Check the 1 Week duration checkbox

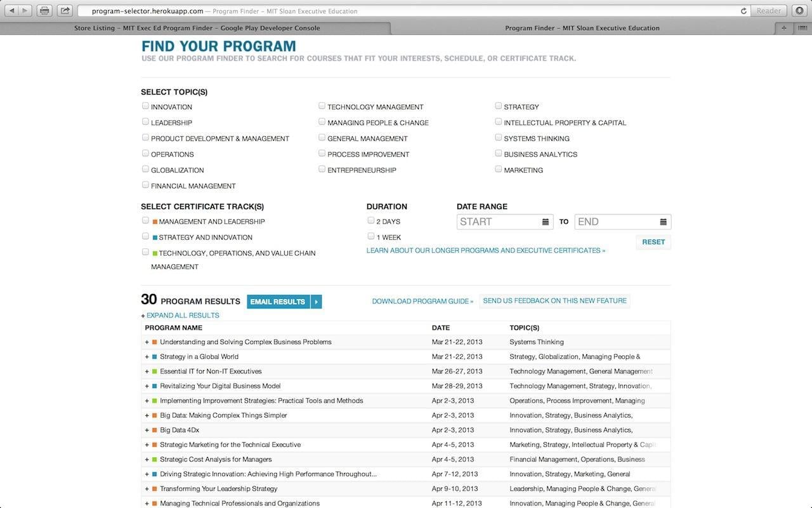371,237
